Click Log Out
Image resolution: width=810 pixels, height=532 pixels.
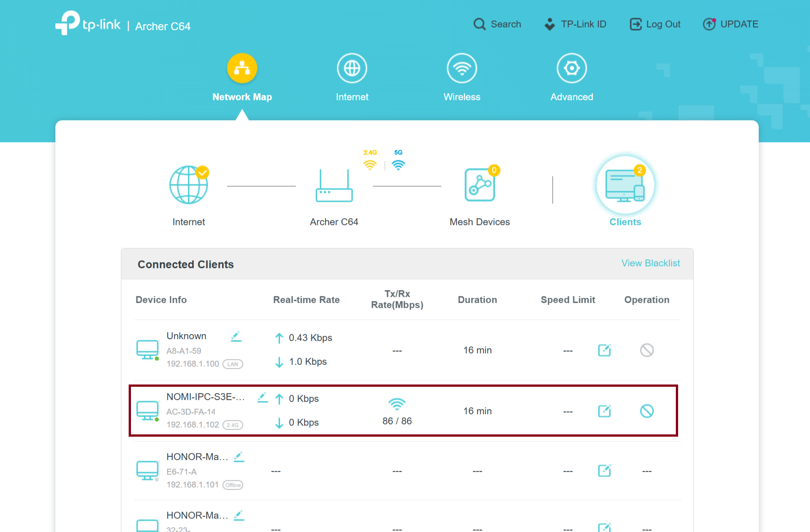click(655, 24)
